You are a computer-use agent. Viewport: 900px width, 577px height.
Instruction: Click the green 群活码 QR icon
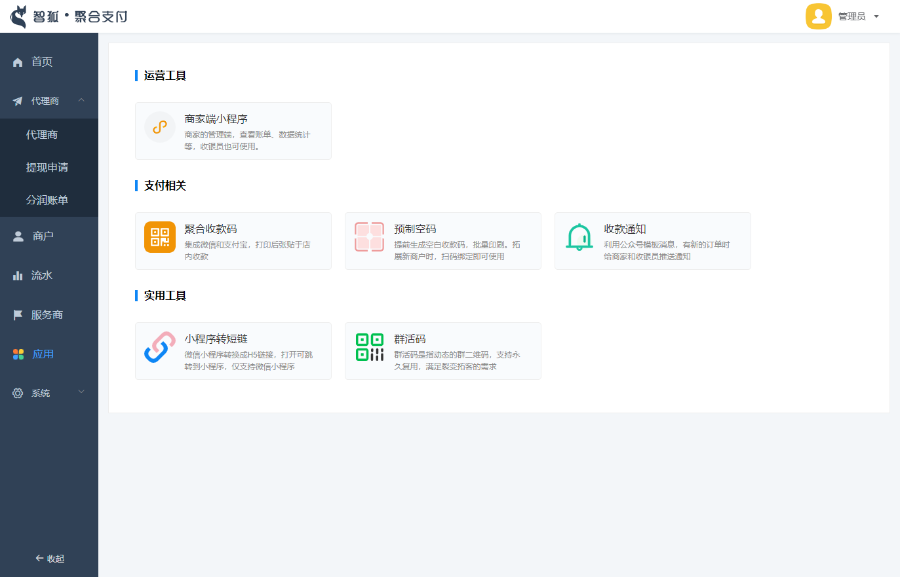coord(370,347)
